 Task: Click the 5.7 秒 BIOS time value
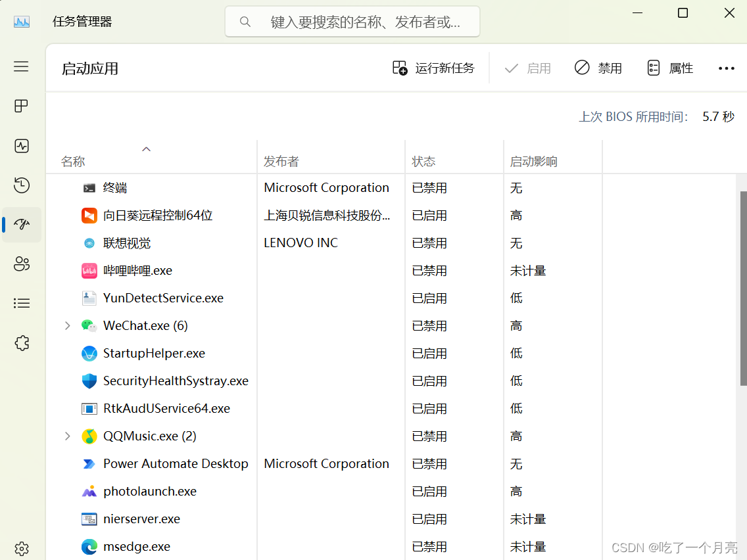pos(719,117)
